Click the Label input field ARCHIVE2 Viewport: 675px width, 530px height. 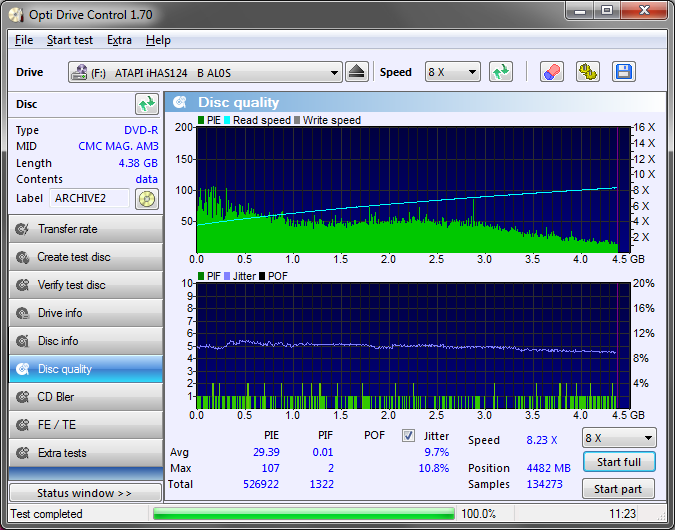pos(89,198)
